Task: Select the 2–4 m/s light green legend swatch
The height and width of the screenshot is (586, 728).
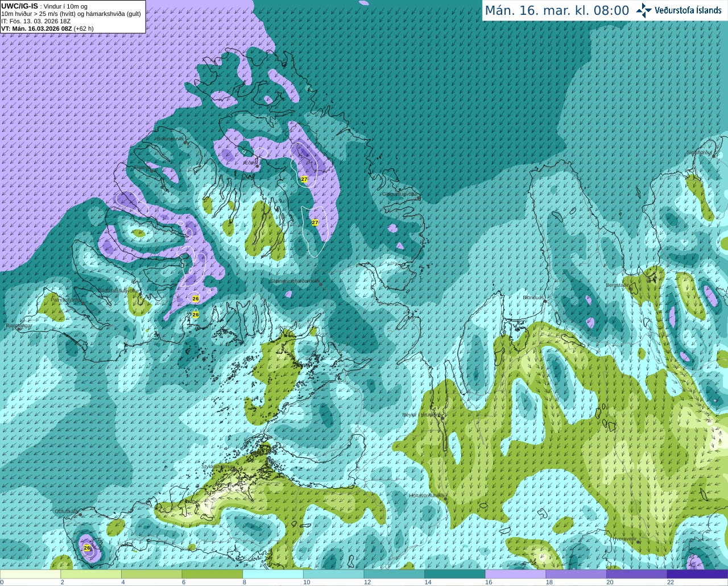Action: pyautogui.click(x=91, y=574)
